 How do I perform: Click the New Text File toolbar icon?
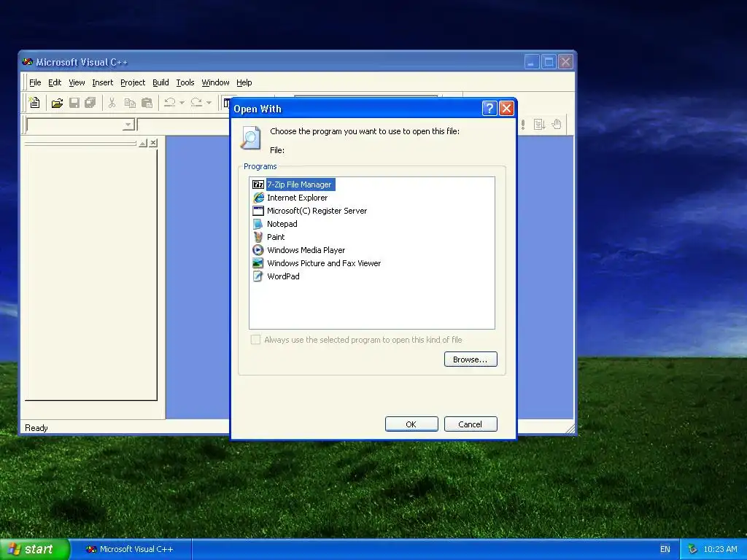[34, 103]
